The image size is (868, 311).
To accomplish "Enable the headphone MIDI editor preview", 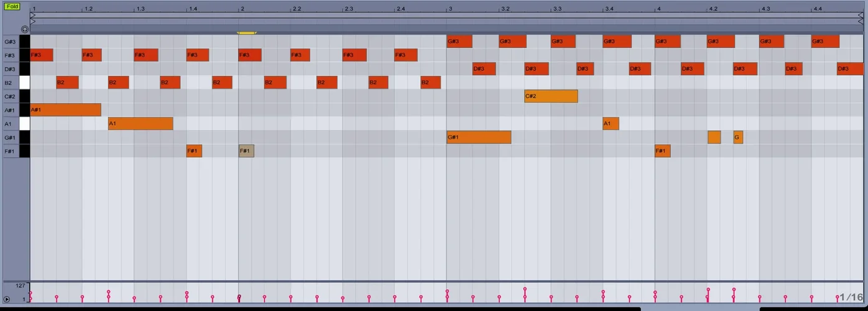I will (24, 29).
